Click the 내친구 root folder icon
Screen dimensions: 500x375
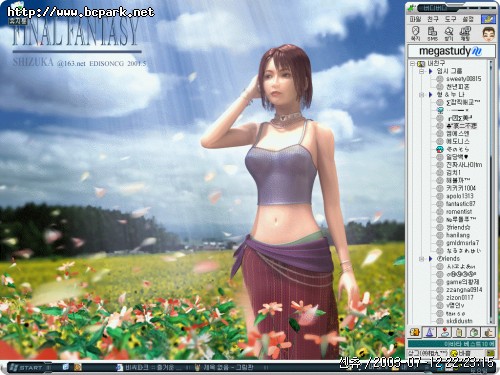(421, 63)
